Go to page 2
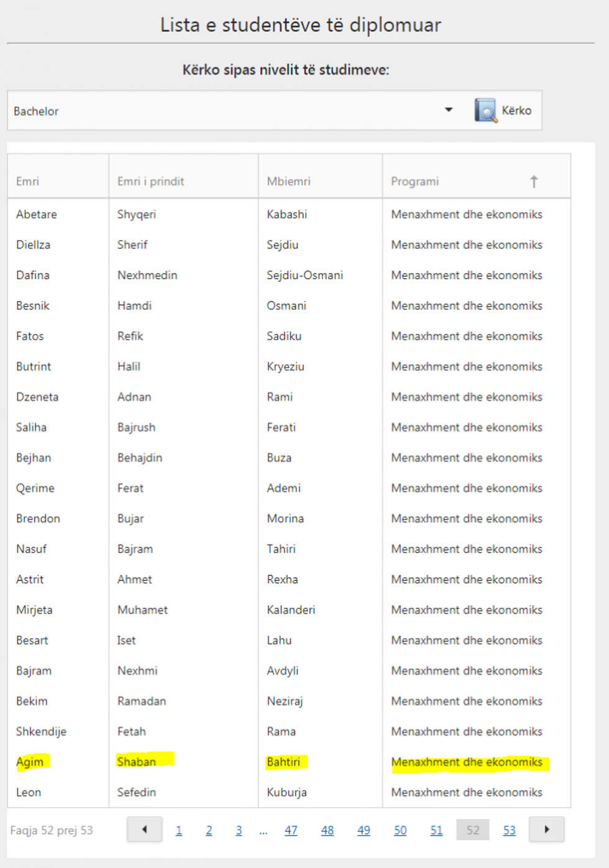 209,831
